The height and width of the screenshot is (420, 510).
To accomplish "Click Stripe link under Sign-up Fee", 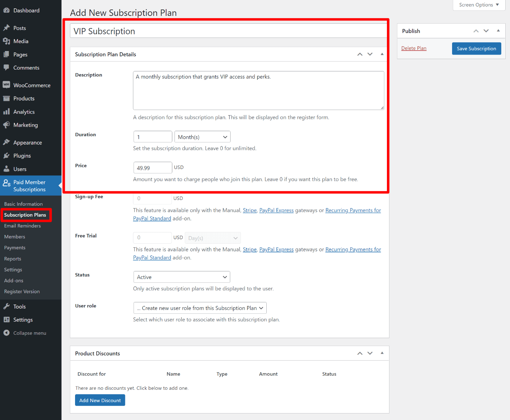I will pyautogui.click(x=250, y=210).
